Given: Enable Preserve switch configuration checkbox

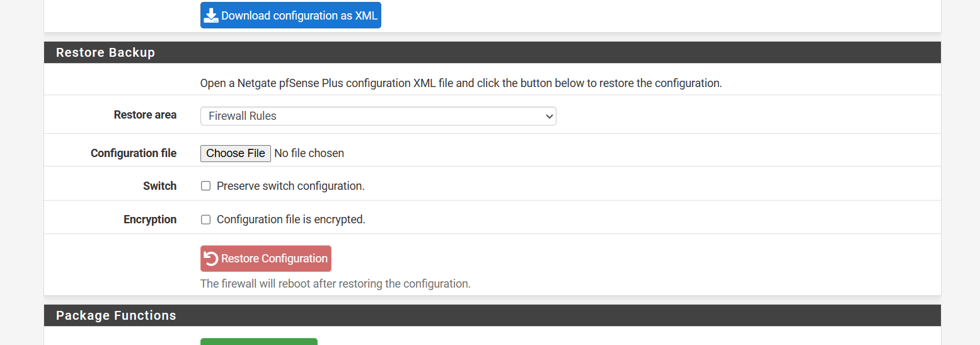Looking at the screenshot, I should 205,186.
